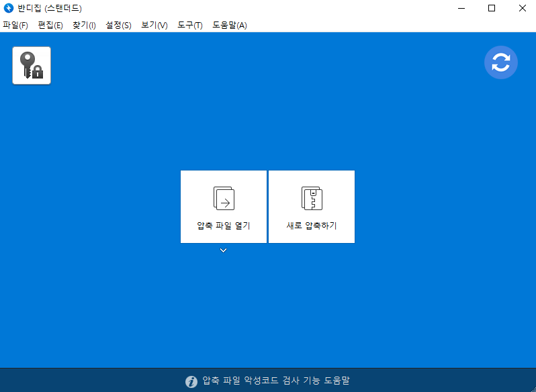Maximize the 반디집 window
Viewport: 536px width, 392px height.
(x=491, y=8)
